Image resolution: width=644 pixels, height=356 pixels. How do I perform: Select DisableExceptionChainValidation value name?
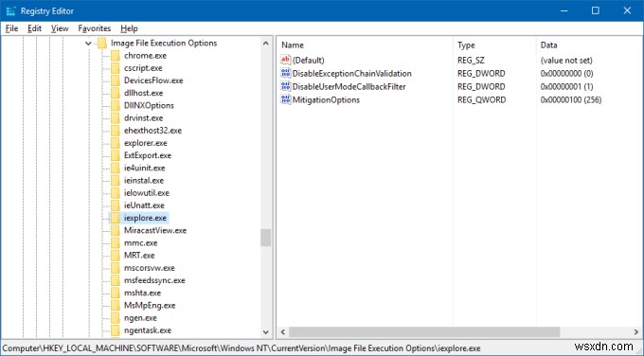tap(351, 74)
